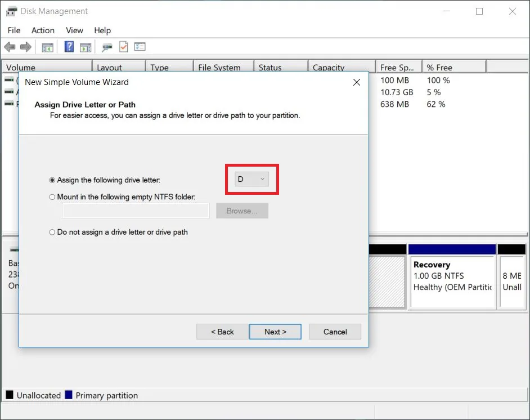530x420 pixels.
Task: Open the drive letter D dropdown
Action: (252, 179)
